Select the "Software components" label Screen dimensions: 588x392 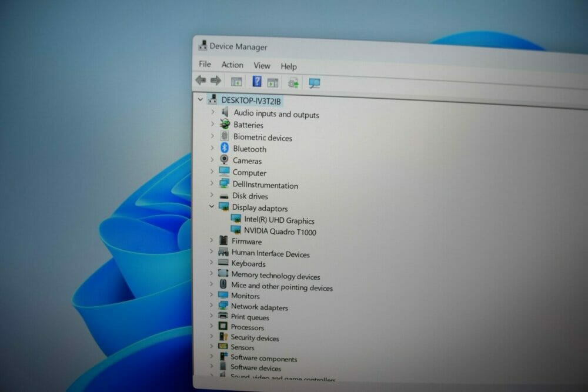tap(263, 359)
